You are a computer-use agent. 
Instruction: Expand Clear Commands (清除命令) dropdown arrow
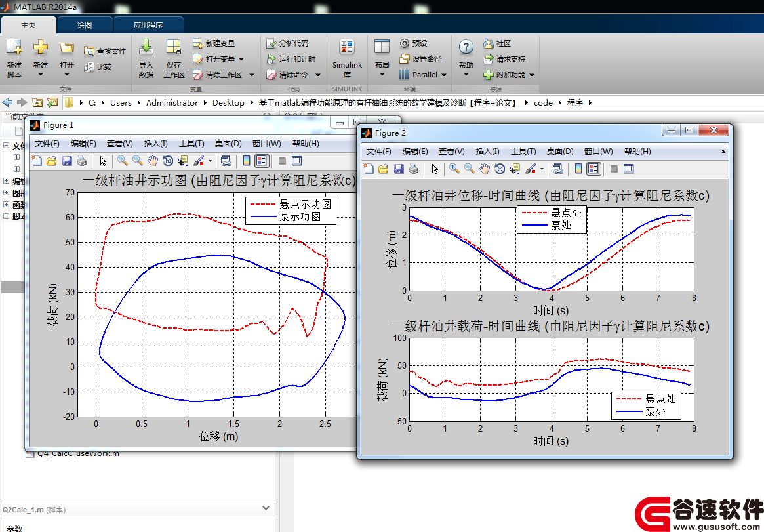(x=317, y=75)
